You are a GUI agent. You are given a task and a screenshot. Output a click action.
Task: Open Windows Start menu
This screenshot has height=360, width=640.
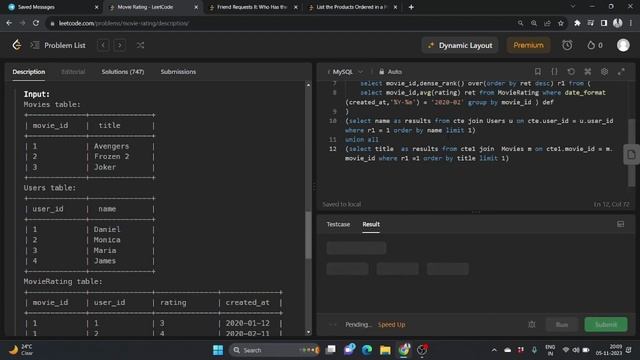218,350
